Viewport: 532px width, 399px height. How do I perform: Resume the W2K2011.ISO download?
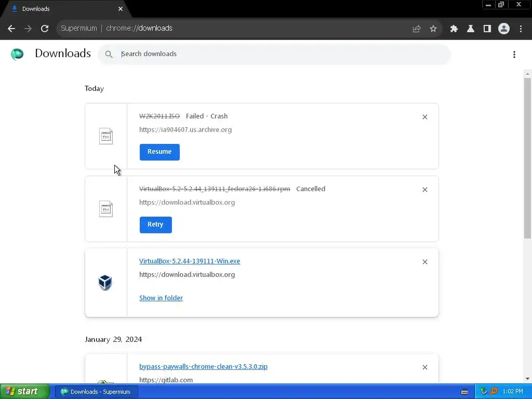[x=159, y=152]
